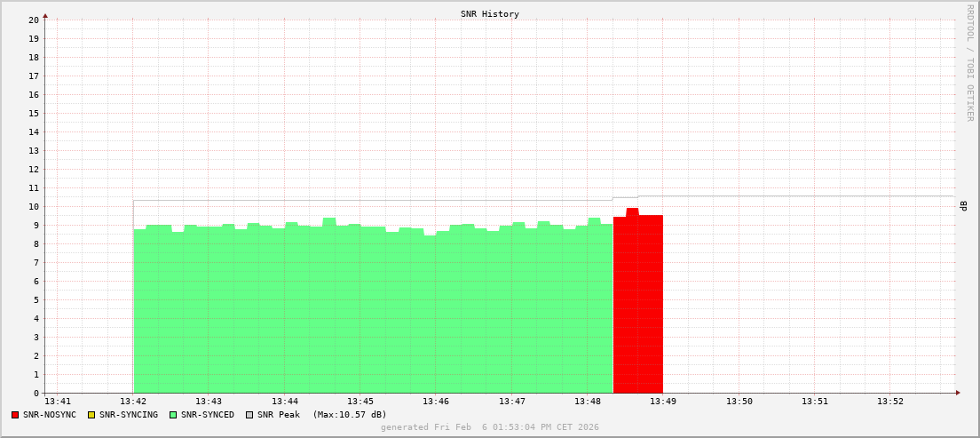
Task: Select the SNR-SYNCING legend label
Action: [128, 415]
